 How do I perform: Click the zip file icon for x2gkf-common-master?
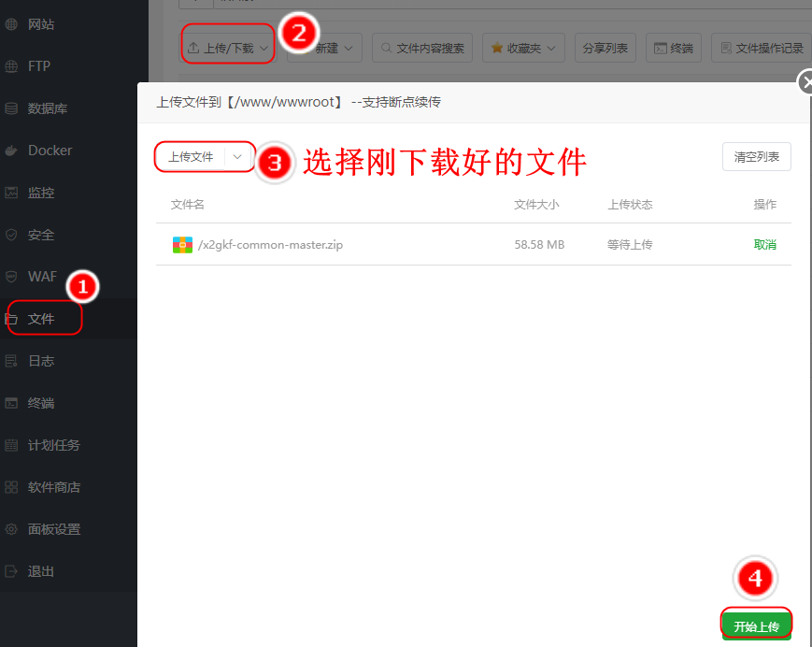[182, 245]
